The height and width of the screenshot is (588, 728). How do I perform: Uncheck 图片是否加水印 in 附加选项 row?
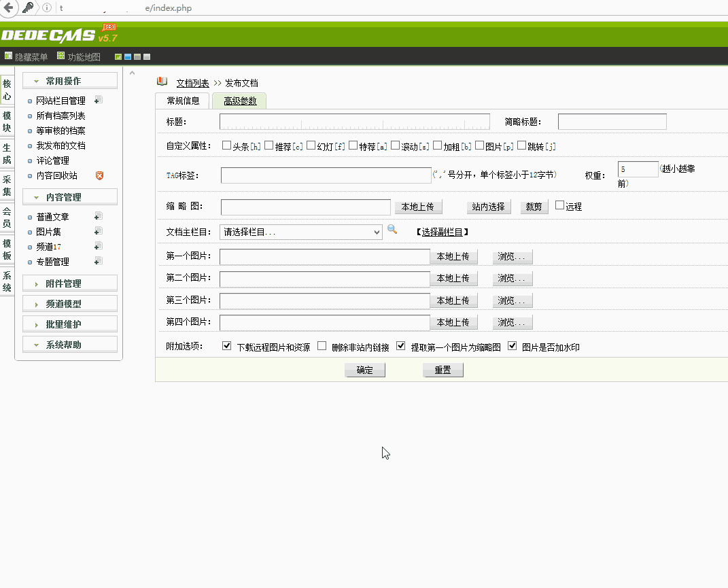pos(512,345)
